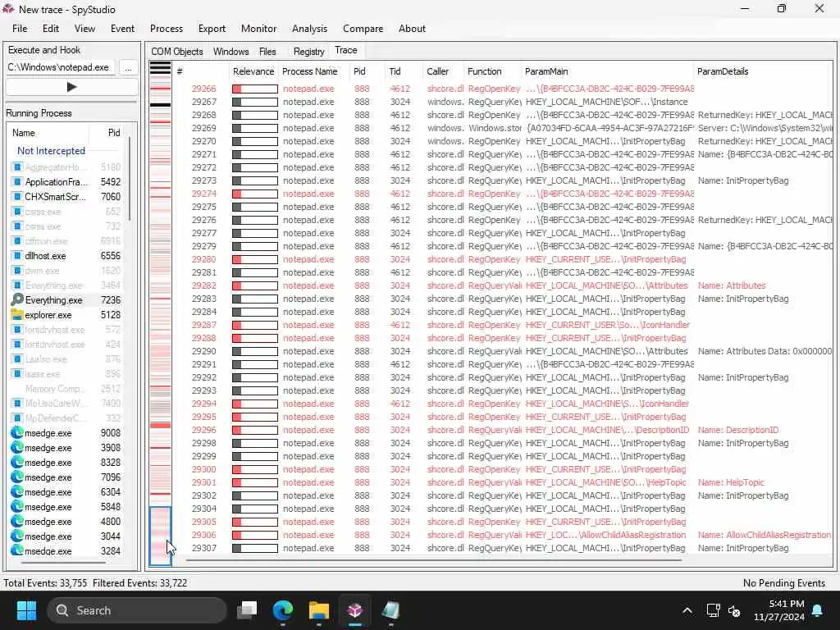
Task: Open the Event menu
Action: pos(123,29)
